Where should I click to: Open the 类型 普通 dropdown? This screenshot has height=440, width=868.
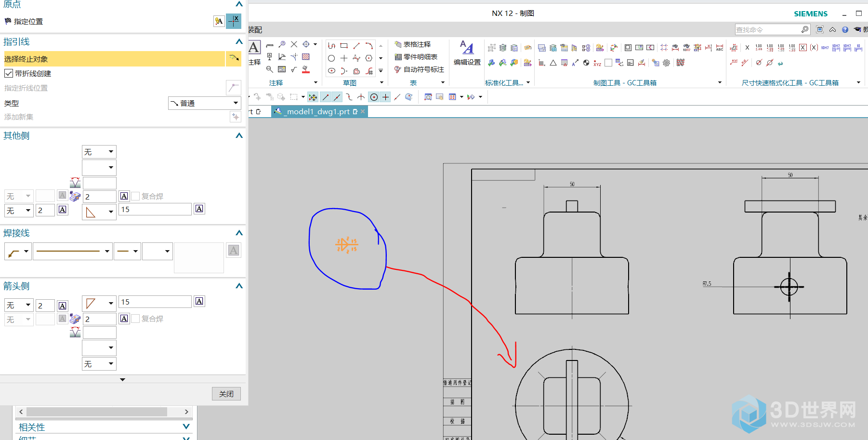coord(204,103)
